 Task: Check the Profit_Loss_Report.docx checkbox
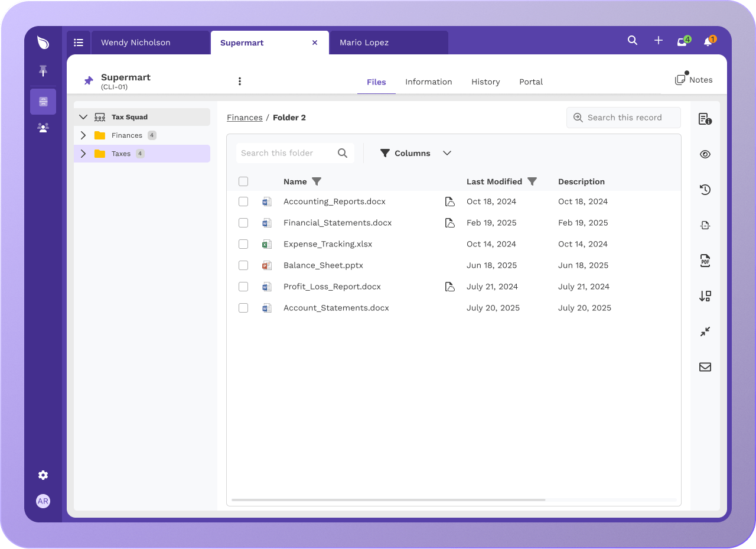point(243,287)
